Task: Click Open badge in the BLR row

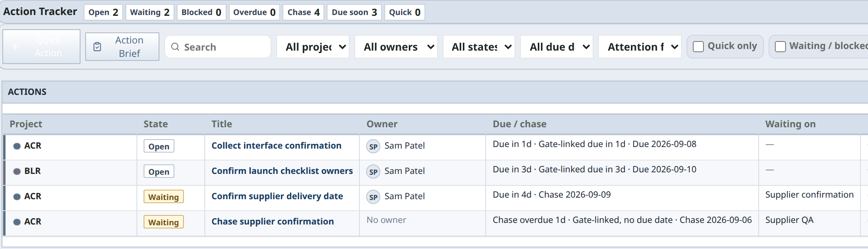Action: (x=159, y=172)
